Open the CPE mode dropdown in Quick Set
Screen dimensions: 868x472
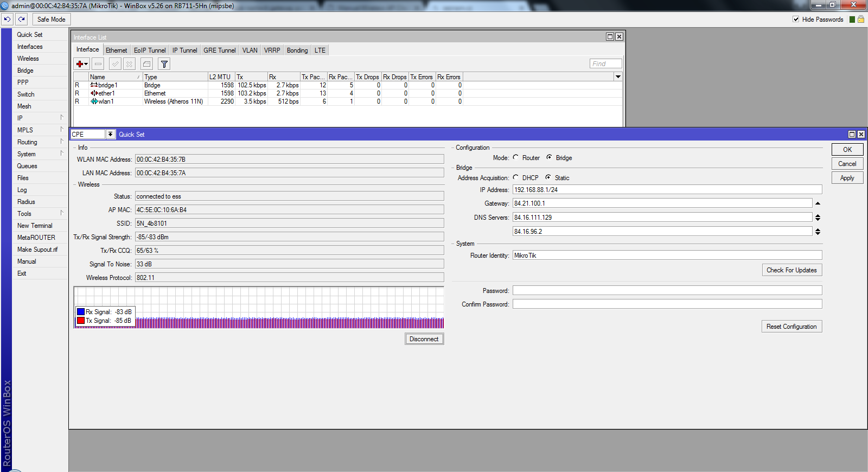(110, 134)
